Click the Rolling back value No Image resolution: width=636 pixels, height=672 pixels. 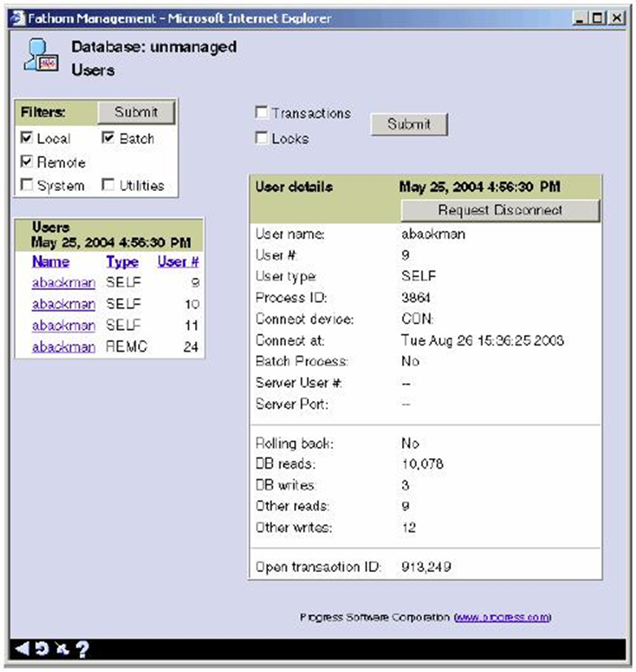(x=410, y=443)
